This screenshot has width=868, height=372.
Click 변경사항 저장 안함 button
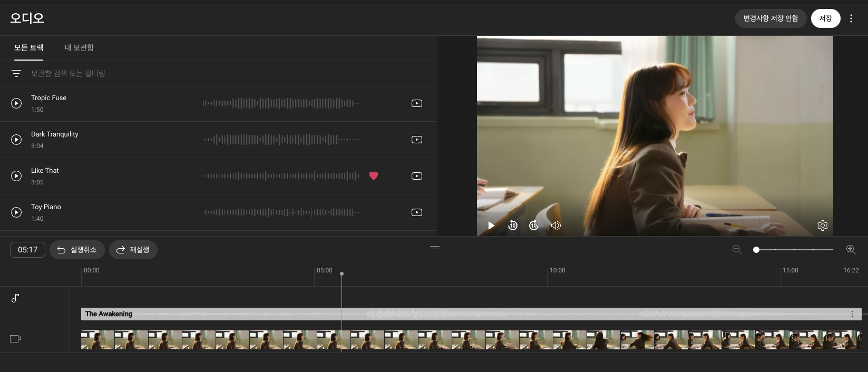pyautogui.click(x=771, y=18)
